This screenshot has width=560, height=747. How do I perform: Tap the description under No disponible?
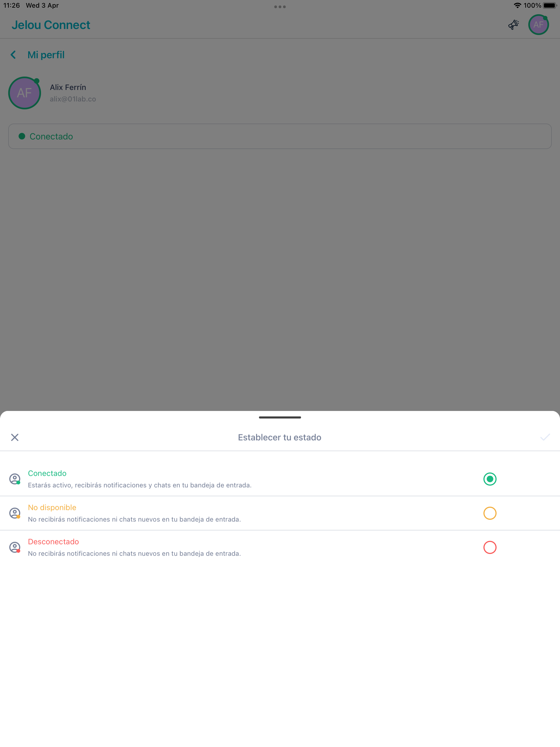[x=134, y=519]
